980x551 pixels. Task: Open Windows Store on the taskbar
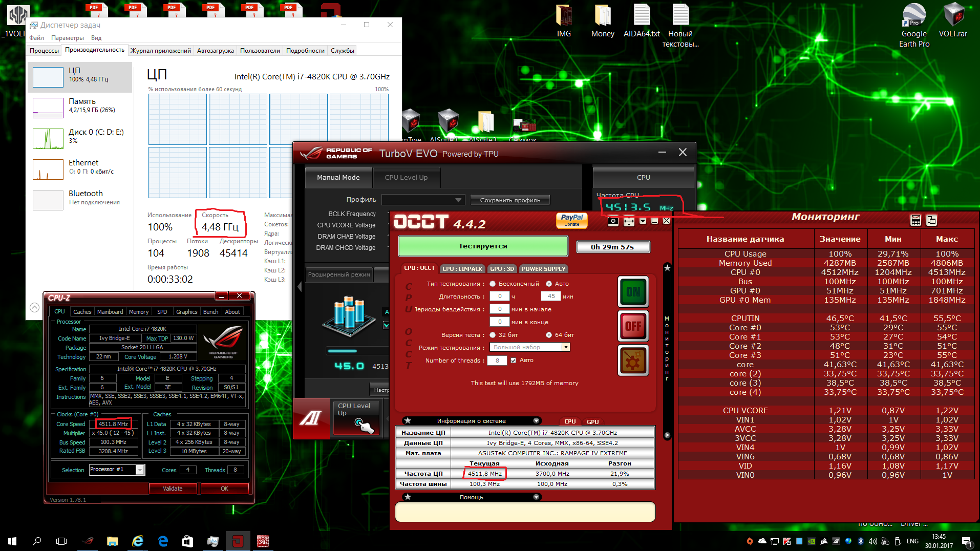tap(188, 541)
